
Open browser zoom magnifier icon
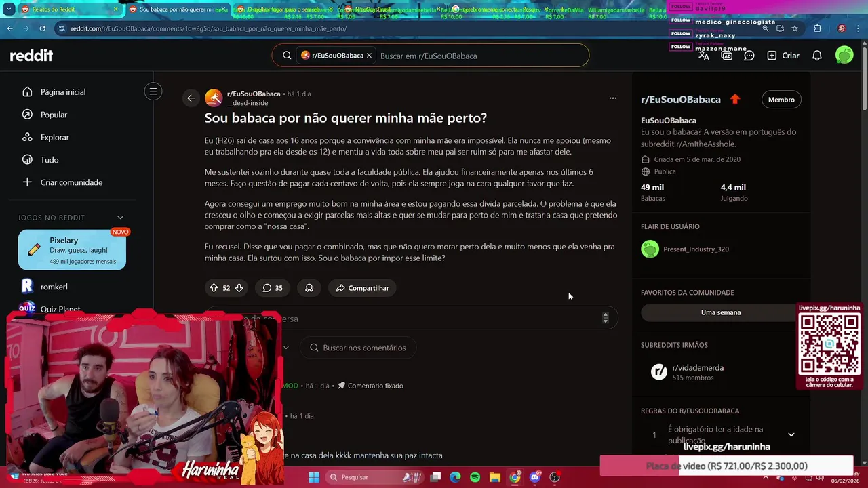pos(766,28)
